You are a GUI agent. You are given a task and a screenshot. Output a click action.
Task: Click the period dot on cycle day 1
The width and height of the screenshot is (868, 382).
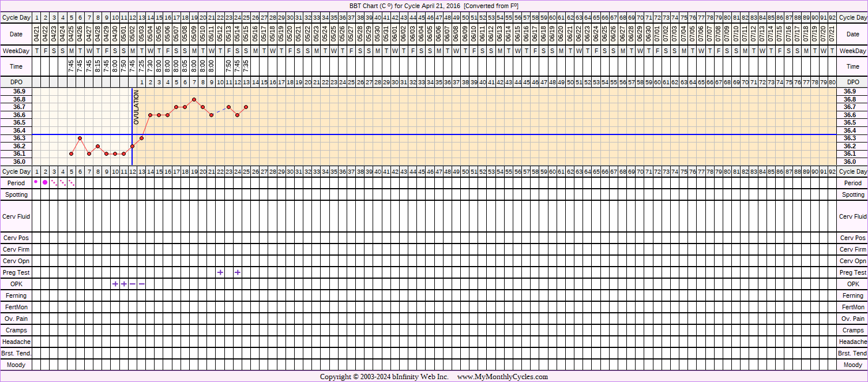coord(36,182)
